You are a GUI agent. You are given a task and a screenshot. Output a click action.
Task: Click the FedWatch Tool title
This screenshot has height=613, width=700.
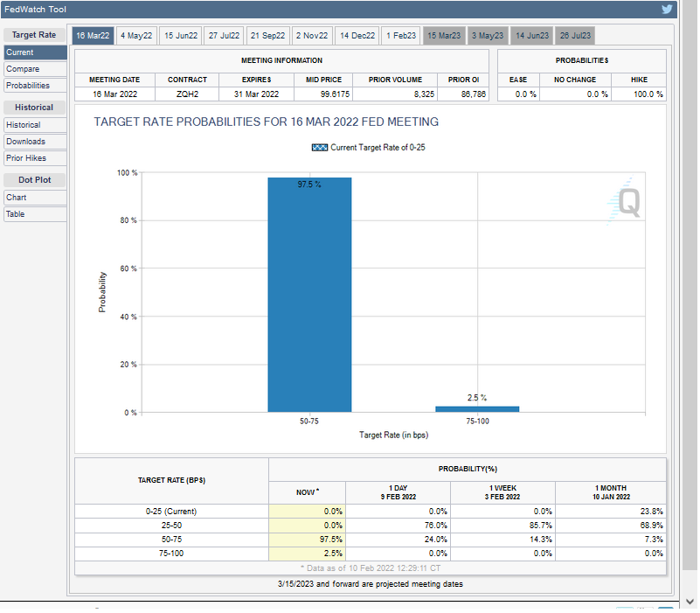pyautogui.click(x=35, y=10)
